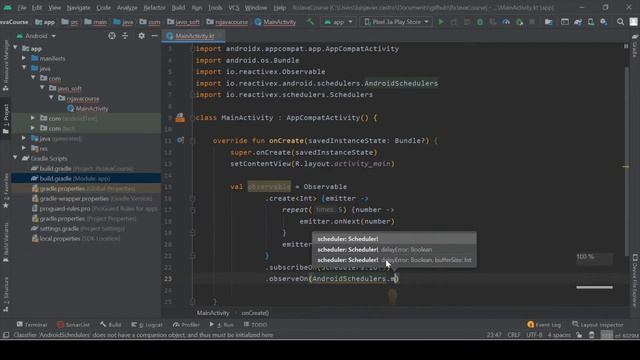Viewport: 640px width, 360px height.
Task: Toggle code fold at class MainActivity line
Action: [192, 118]
